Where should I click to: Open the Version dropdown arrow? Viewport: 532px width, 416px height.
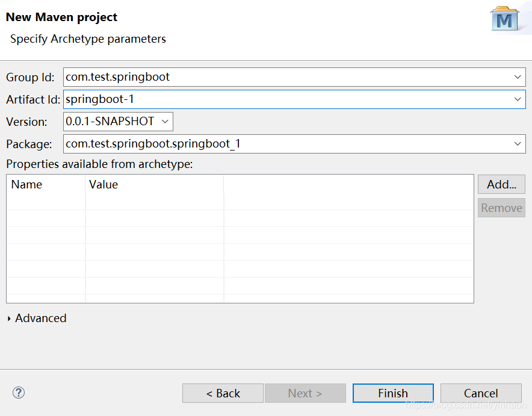click(165, 122)
